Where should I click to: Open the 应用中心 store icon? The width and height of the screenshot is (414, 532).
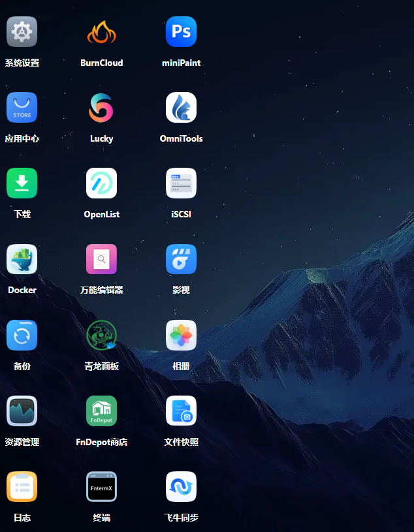[22, 107]
